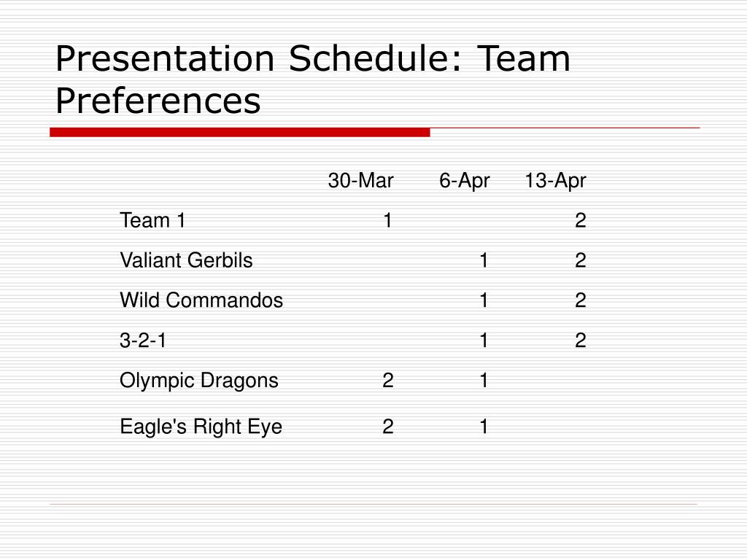
Task: Select Team 1's 13-Apr preference value
Action: point(580,220)
